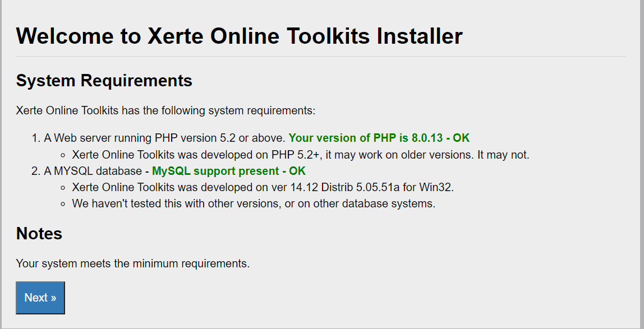Click the 'A MYSQL database' text
This screenshot has width=644, height=329.
(x=93, y=170)
